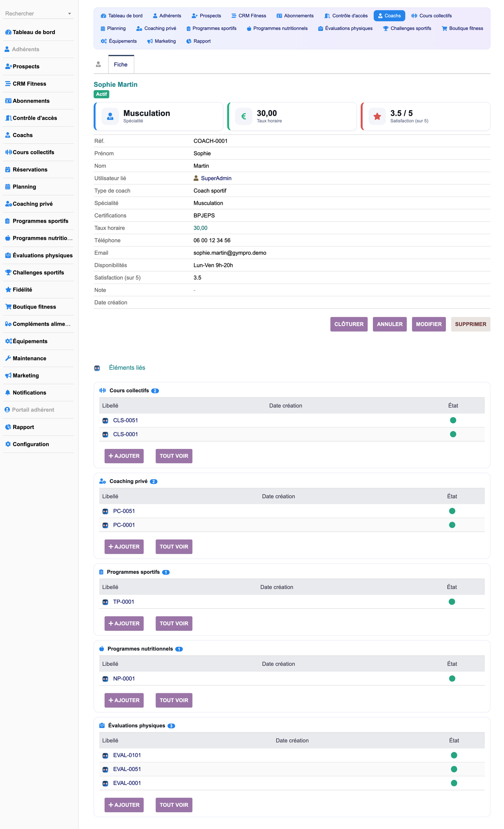504x829 pixels.
Task: Click the Programmes sportifs sidebar clipboard icon
Action: coord(7,221)
